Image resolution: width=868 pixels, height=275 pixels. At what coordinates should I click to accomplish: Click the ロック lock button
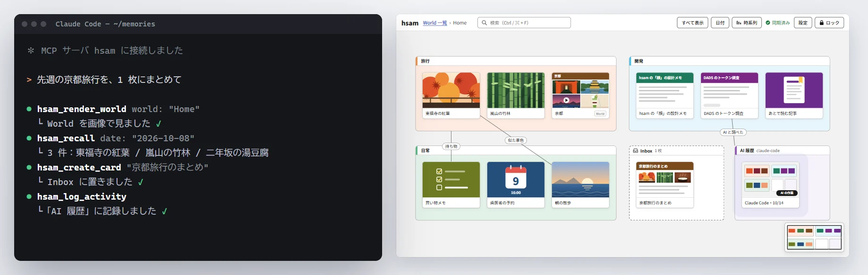[829, 23]
